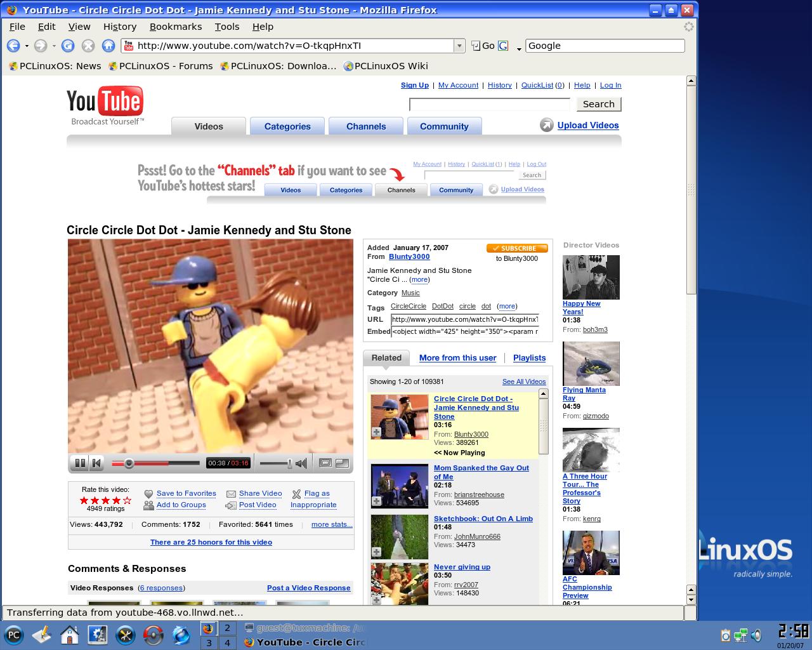
Task: Open the View menu
Action: [79, 27]
